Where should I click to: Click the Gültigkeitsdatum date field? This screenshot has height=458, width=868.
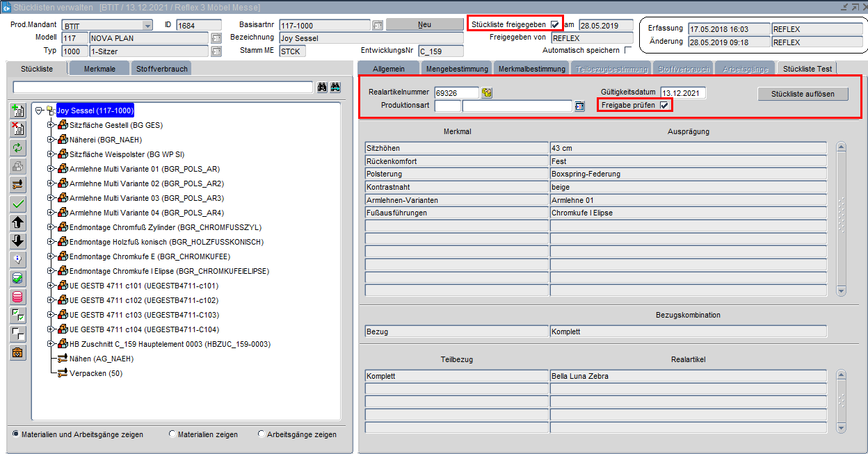pos(682,93)
